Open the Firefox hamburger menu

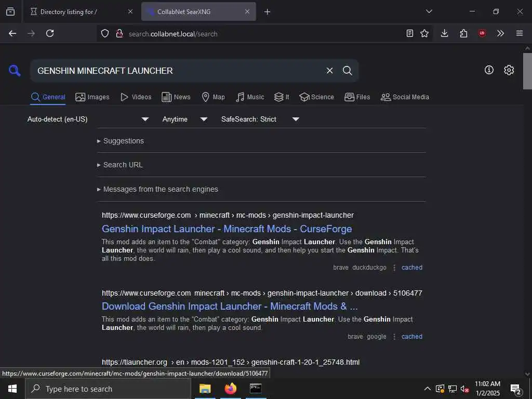tap(520, 33)
